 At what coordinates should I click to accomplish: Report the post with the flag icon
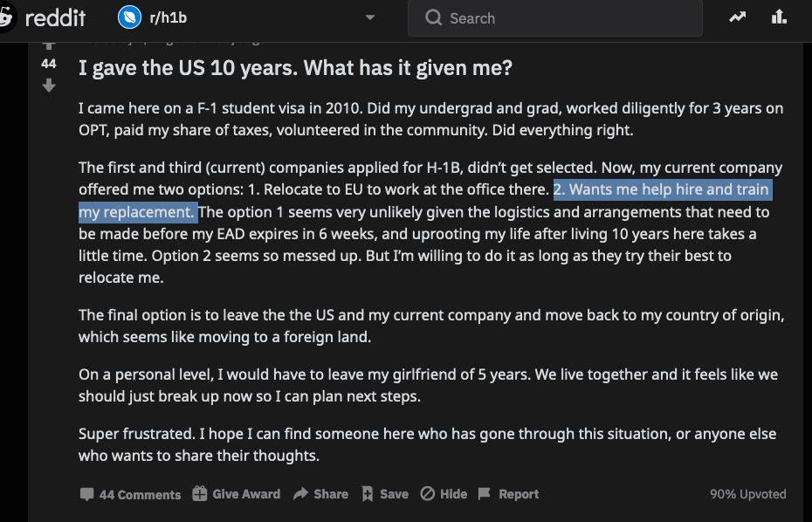(x=485, y=493)
